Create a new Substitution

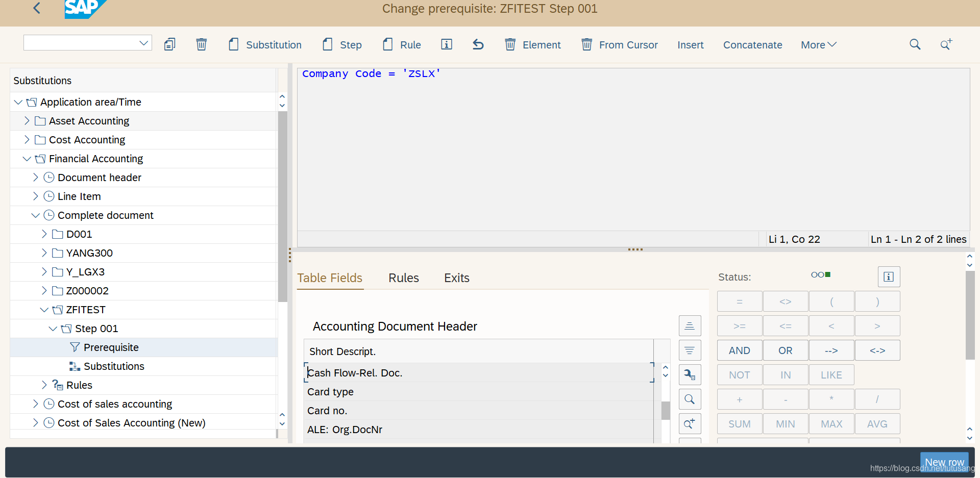265,45
